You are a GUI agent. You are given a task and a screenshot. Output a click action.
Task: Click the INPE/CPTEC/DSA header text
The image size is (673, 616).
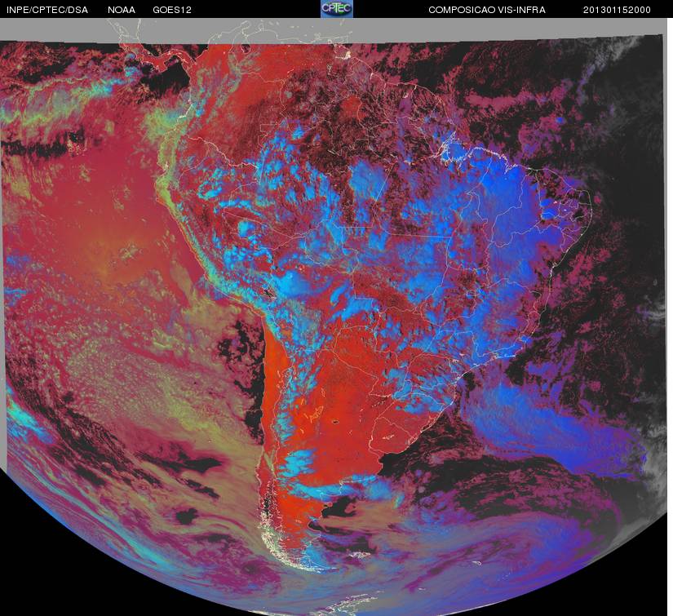point(47,10)
